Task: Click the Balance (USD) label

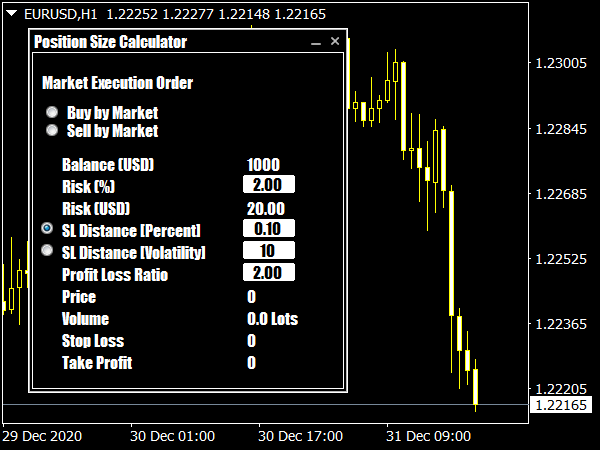Action: point(108,165)
